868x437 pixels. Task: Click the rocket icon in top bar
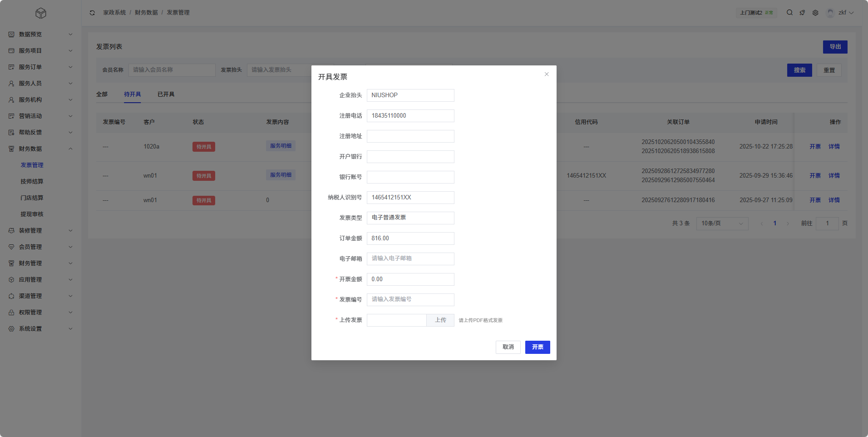[802, 13]
